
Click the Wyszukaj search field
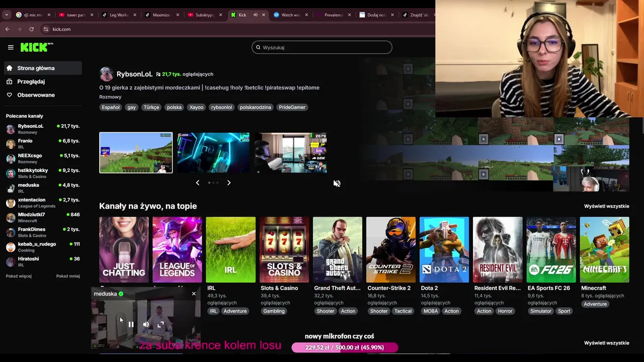pos(322,47)
